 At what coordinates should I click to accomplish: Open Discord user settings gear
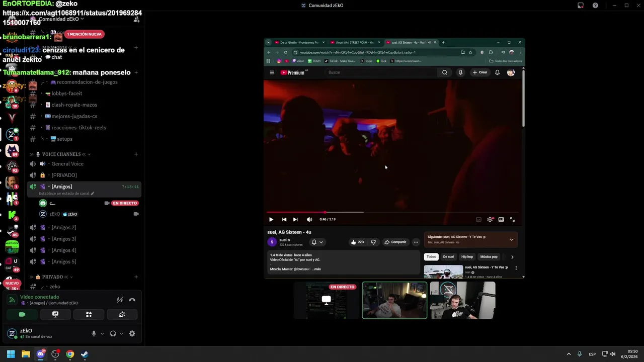132,333
